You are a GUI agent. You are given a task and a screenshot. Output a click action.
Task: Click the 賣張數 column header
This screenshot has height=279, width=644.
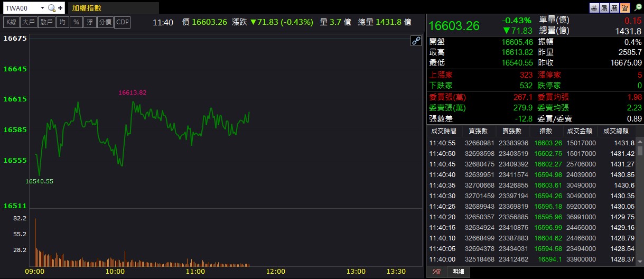(x=512, y=131)
